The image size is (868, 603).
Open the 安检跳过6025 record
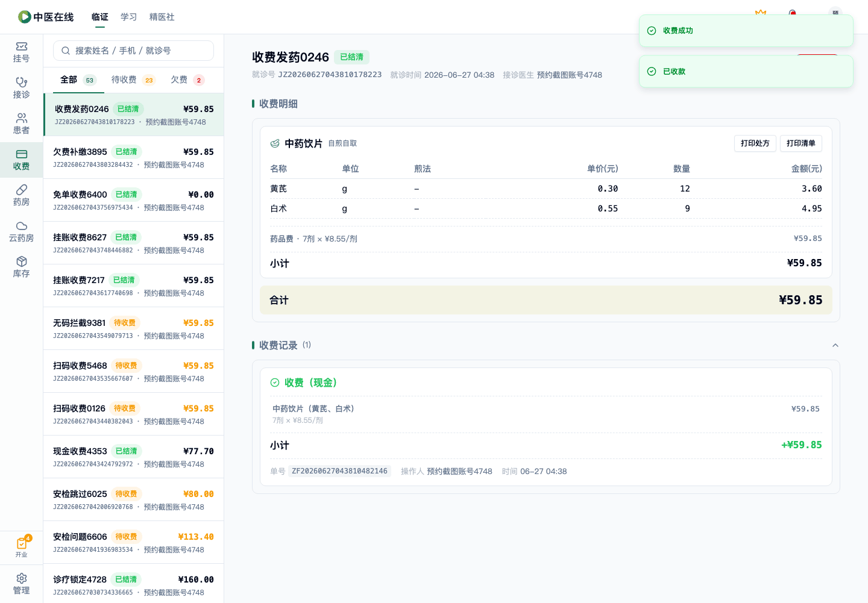(134, 499)
